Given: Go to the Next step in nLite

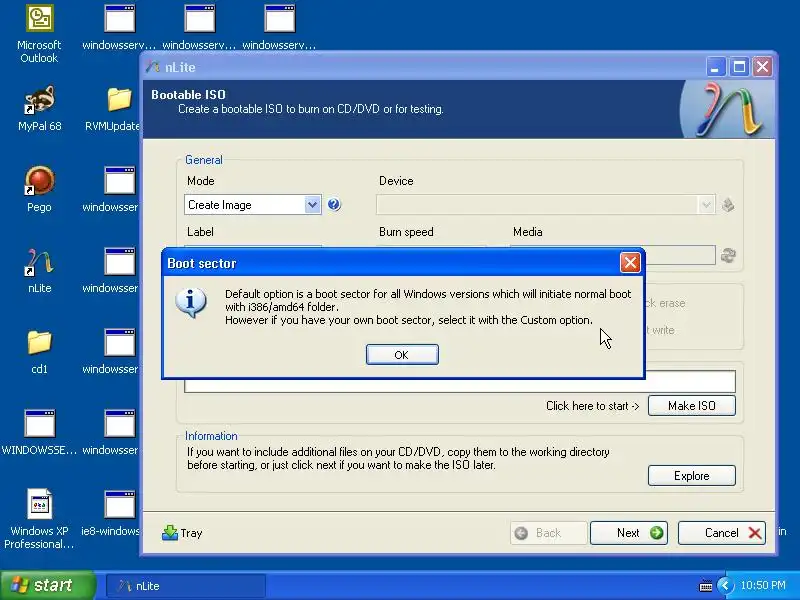Looking at the screenshot, I should click(x=629, y=533).
